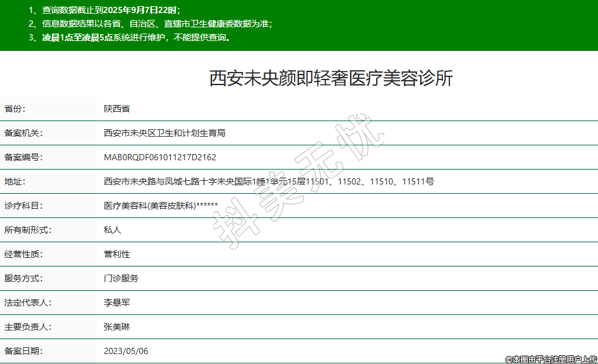Click the notice about data cutoff time
This screenshot has width=598, height=364.
104,11
